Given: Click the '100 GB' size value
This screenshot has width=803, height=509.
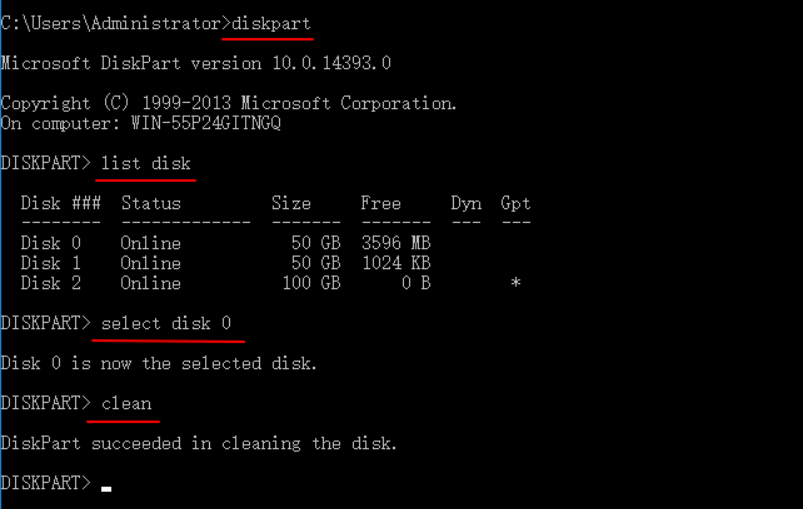Looking at the screenshot, I should pos(311,283).
